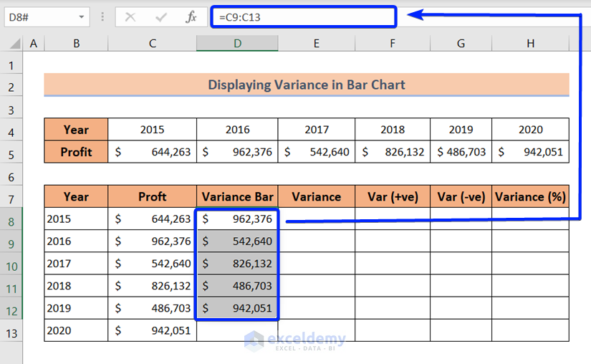This screenshot has width=591, height=364.
Task: Select row 8 header
Action: pos(11,221)
